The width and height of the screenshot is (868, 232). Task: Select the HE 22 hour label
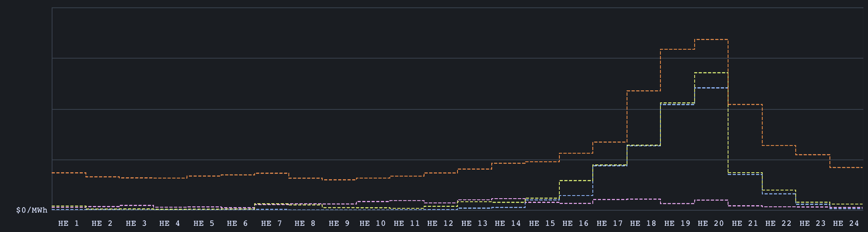[x=778, y=223]
